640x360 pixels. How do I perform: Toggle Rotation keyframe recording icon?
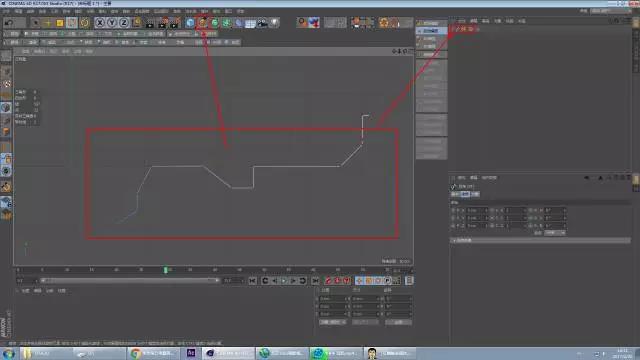(378, 281)
